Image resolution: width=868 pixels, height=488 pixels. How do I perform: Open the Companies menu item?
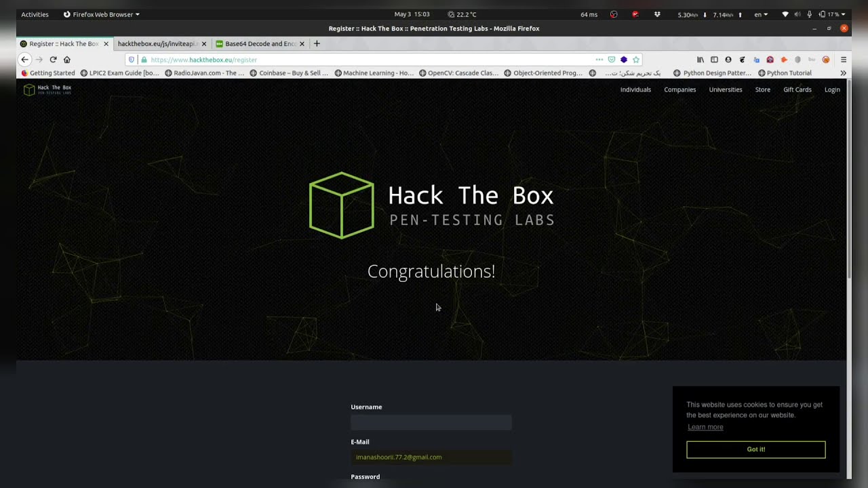679,89
